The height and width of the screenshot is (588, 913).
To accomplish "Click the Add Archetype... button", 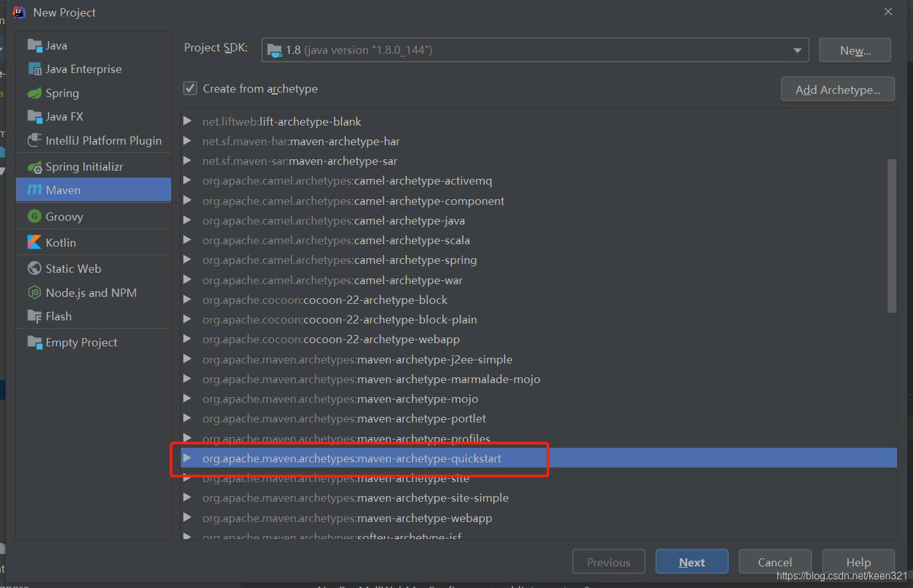I will click(837, 89).
